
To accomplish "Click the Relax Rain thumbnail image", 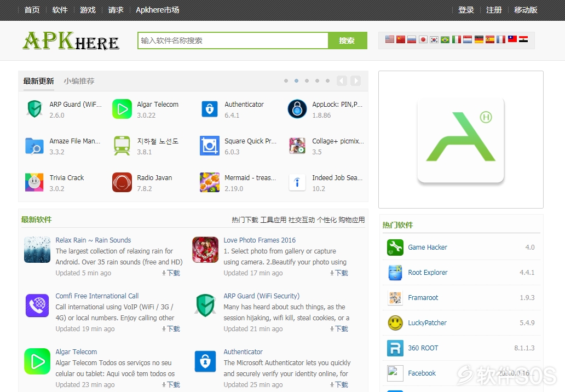I will point(37,250).
